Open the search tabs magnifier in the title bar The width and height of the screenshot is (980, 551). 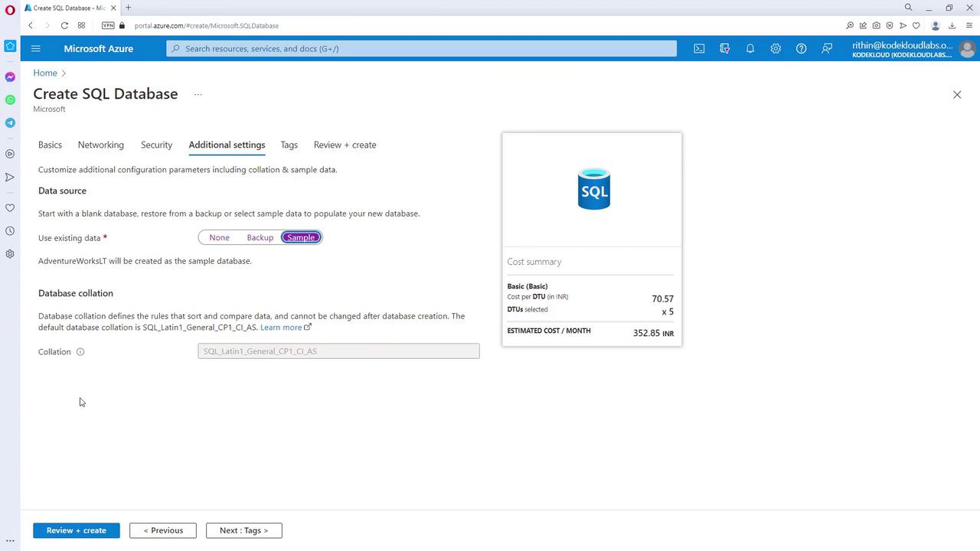click(909, 8)
